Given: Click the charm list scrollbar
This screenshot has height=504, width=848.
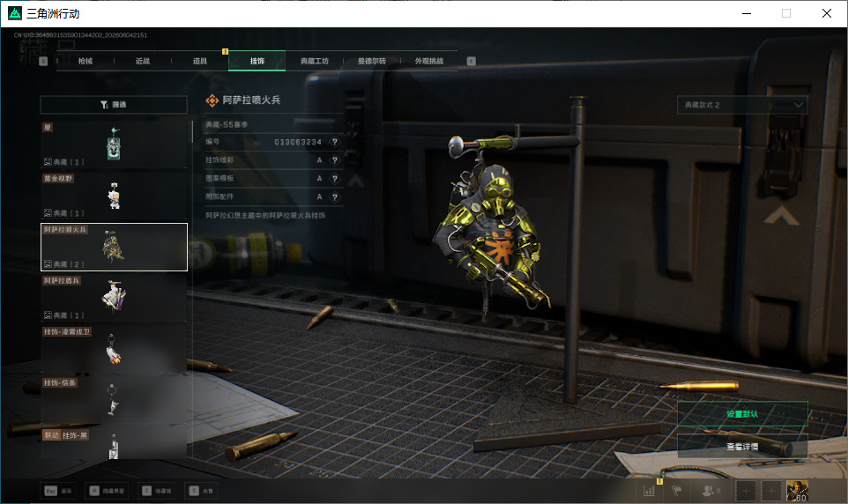Looking at the screenshot, I should point(191,131).
